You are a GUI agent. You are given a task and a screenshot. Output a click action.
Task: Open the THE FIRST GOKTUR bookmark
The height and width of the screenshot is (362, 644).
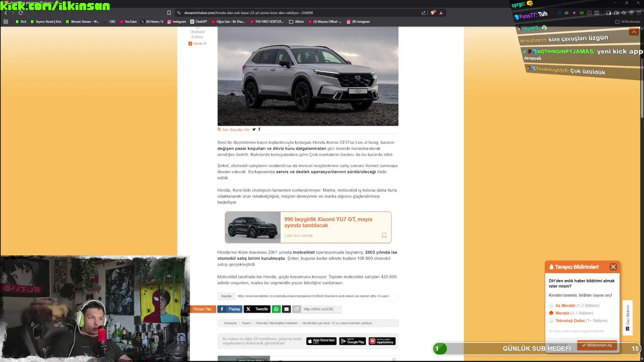(267, 22)
